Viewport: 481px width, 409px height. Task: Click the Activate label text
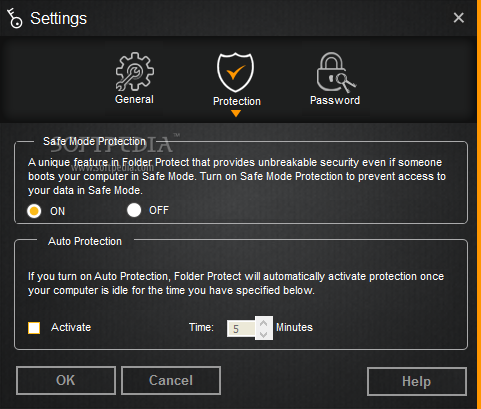coord(71,327)
